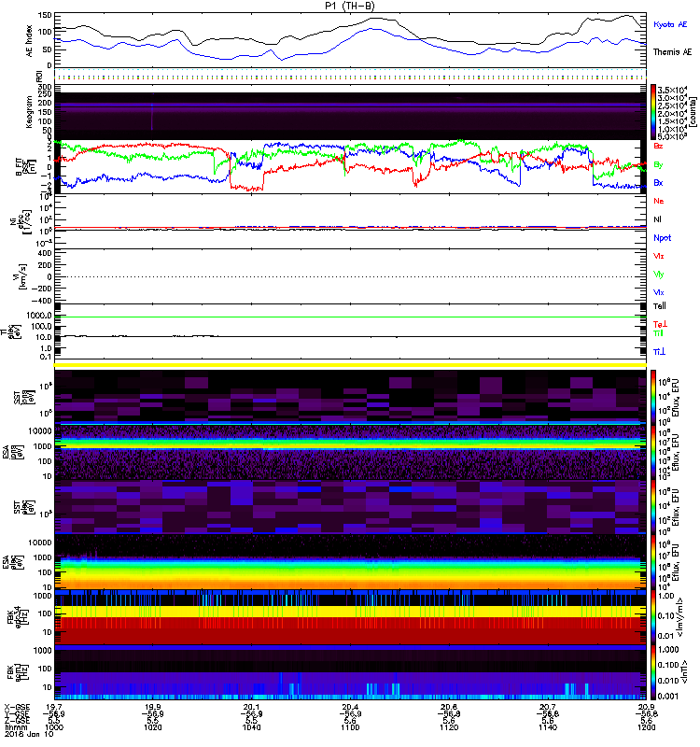Click the SST electrons Eflux color bar
700x747 pixels.
click(x=653, y=508)
